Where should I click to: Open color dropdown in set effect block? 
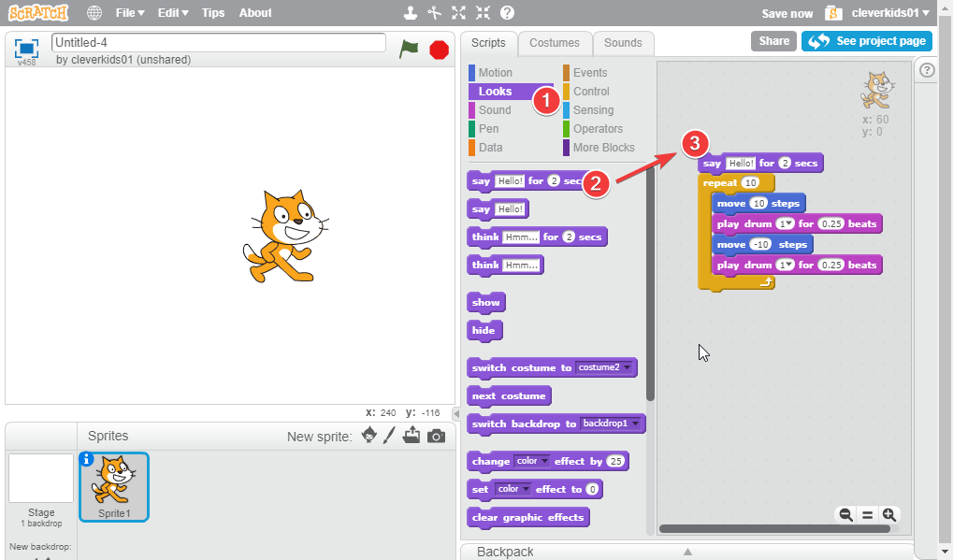tap(513, 489)
